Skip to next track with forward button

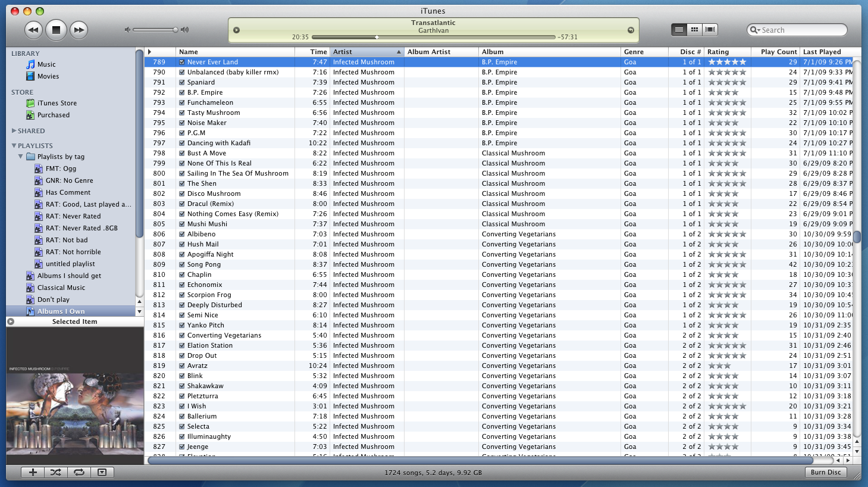tap(79, 30)
